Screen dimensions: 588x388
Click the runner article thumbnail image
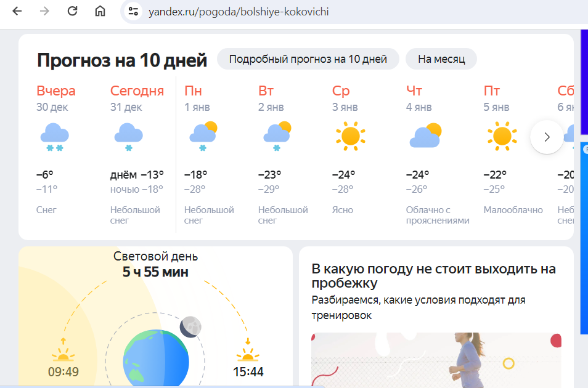point(436,360)
